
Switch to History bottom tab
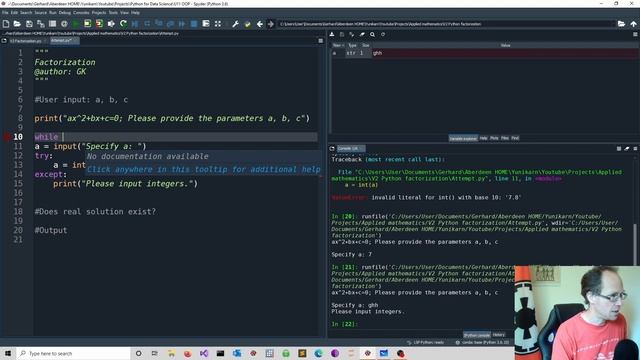[499, 335]
